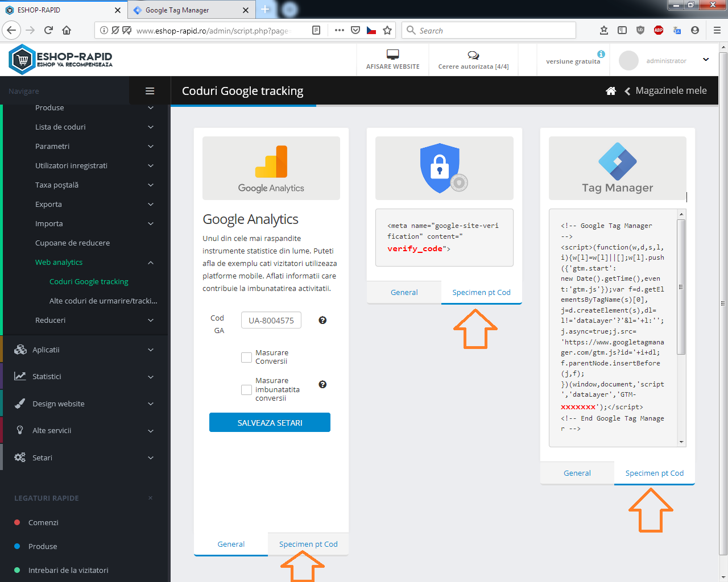Viewport: 728px width, 582px height.
Task: Collapse the Web analytics submenu
Action: tap(151, 262)
